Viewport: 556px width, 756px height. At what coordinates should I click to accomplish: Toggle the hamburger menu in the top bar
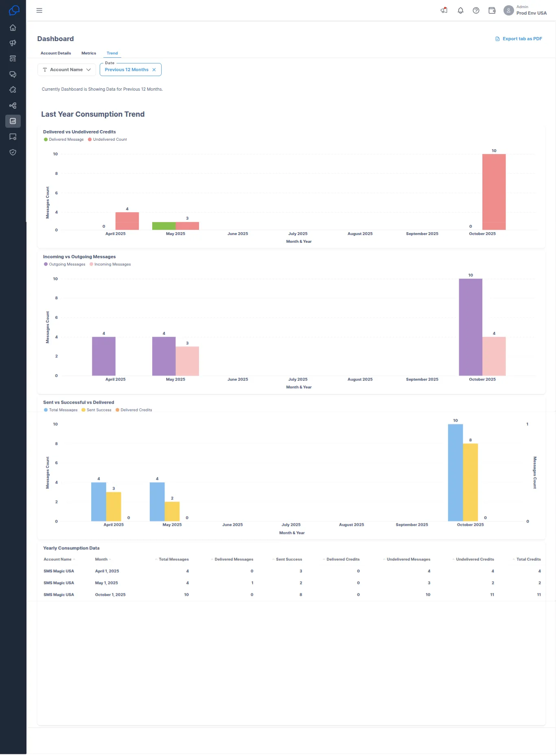pos(39,11)
